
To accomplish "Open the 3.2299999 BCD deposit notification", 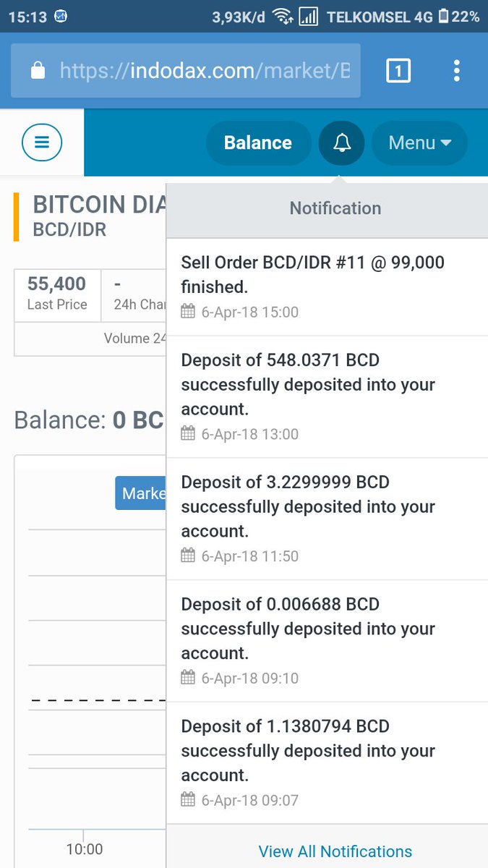I will pyautogui.click(x=327, y=519).
